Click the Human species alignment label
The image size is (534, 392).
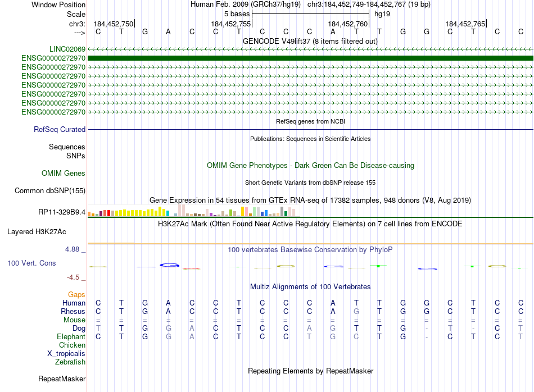pos(74,303)
